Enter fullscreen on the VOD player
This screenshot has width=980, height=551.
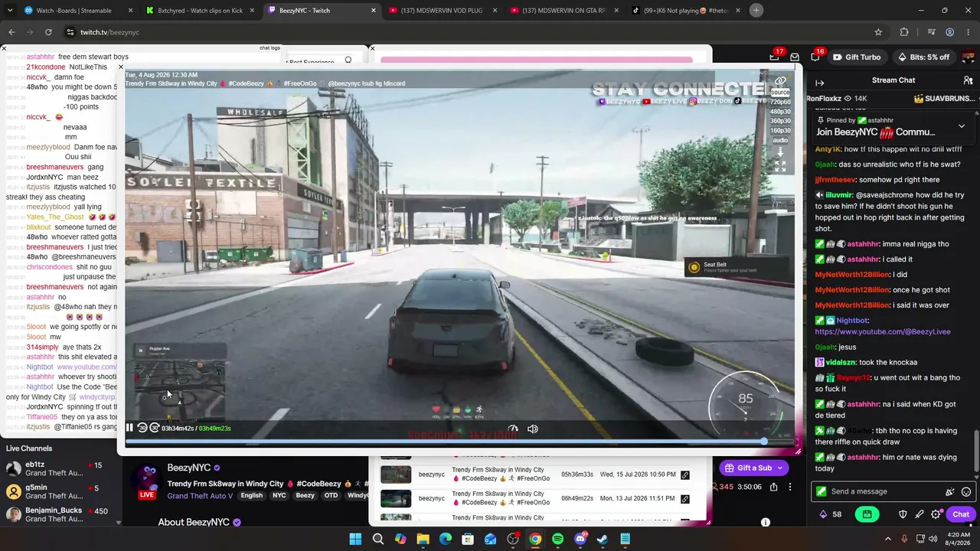click(780, 166)
